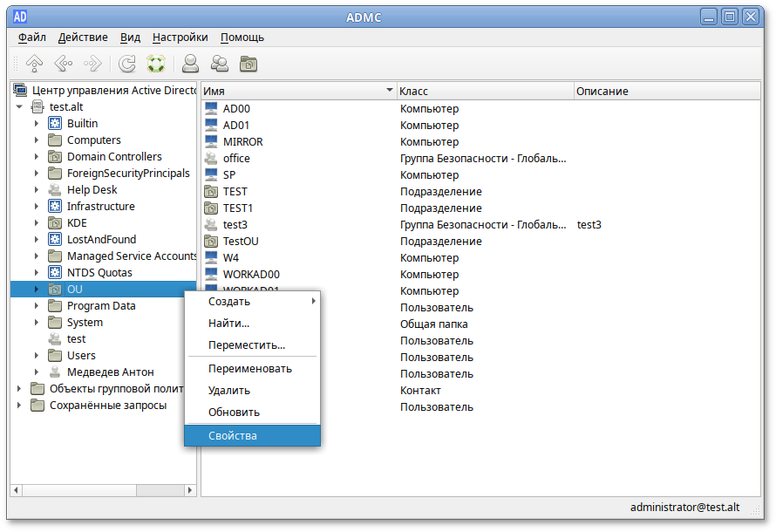Expand Объекты групповой политики node

[x=19, y=389]
